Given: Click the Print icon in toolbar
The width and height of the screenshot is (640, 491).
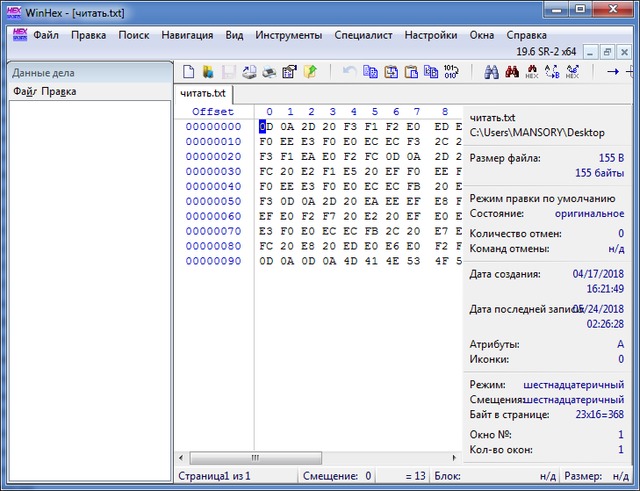Looking at the screenshot, I should coord(269,72).
